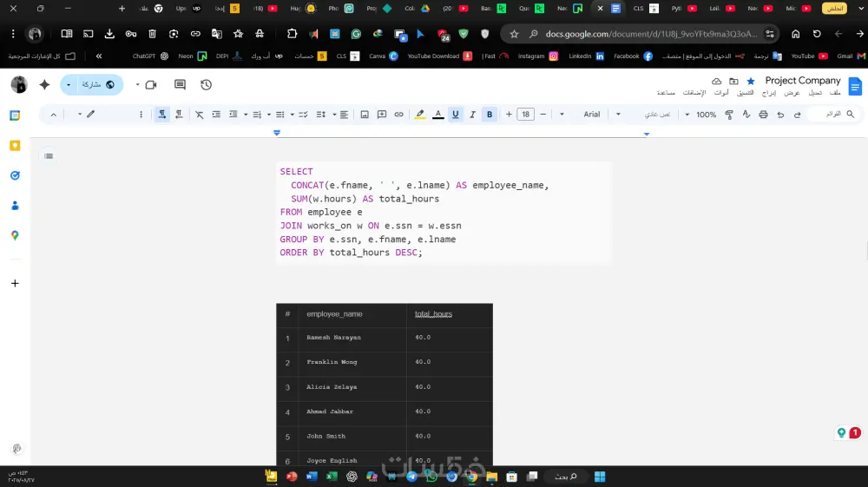The width and height of the screenshot is (868, 487).
Task: Click the insert image icon in the toolbar
Action: coord(365,115)
